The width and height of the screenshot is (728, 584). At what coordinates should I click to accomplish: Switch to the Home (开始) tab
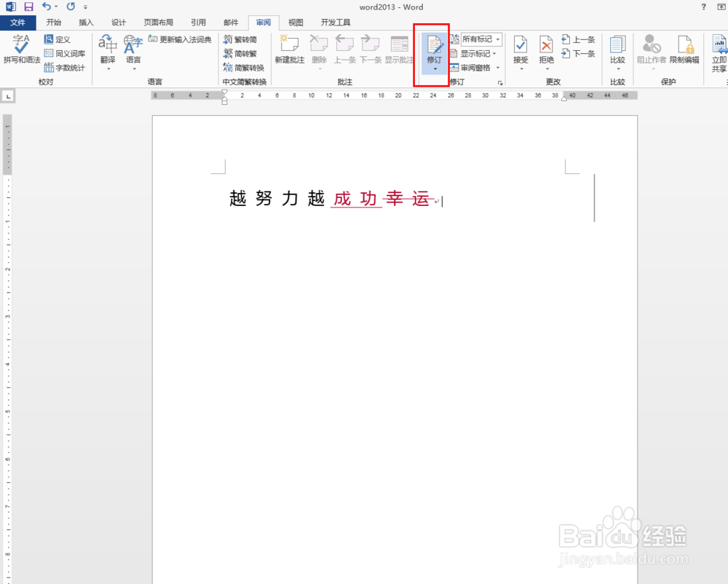click(x=54, y=23)
